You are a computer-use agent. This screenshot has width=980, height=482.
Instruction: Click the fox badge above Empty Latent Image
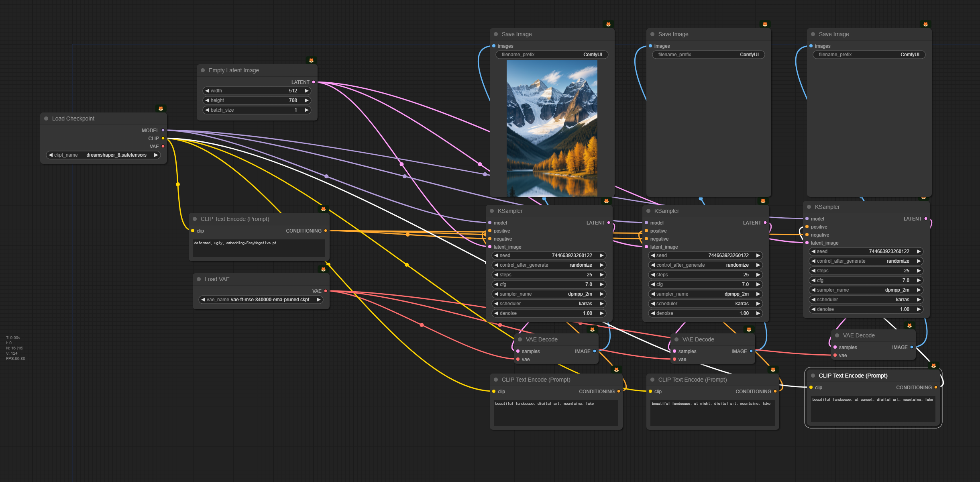(311, 60)
